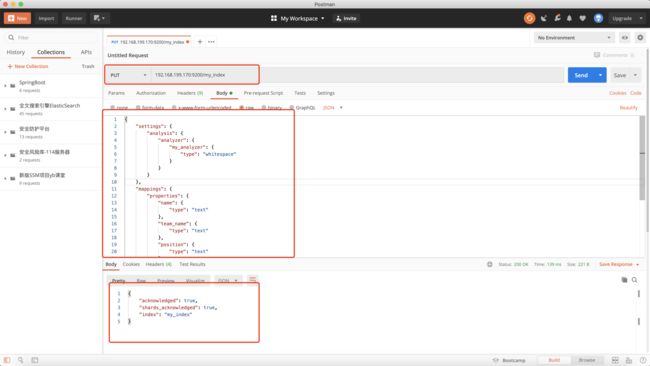Click the globe network icon near Status
Screen dimensions: 650x366
pyautogui.click(x=490, y=264)
